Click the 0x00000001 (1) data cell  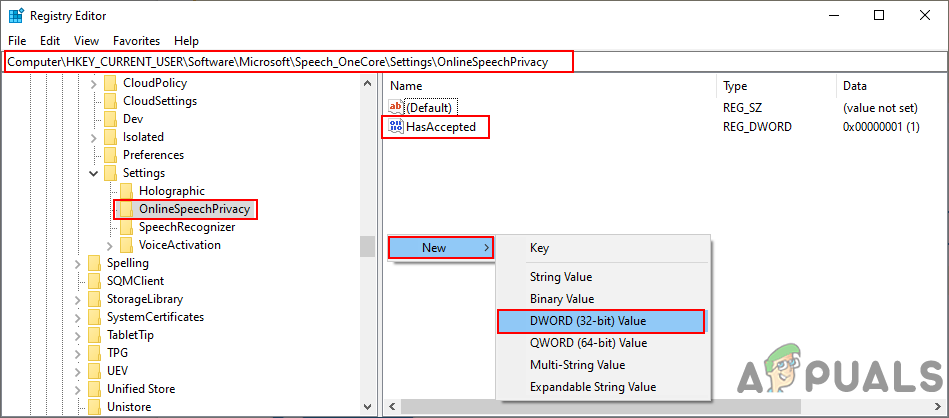[882, 127]
